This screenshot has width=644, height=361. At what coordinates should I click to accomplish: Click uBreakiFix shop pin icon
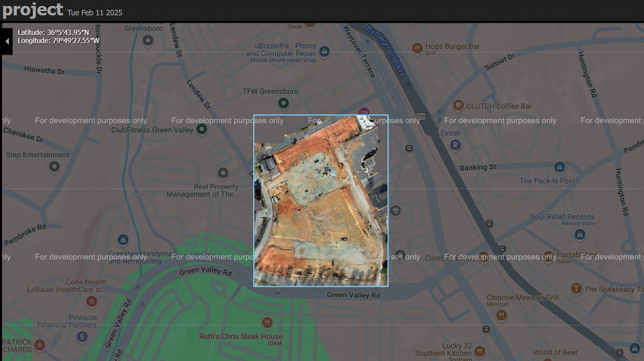point(324,51)
